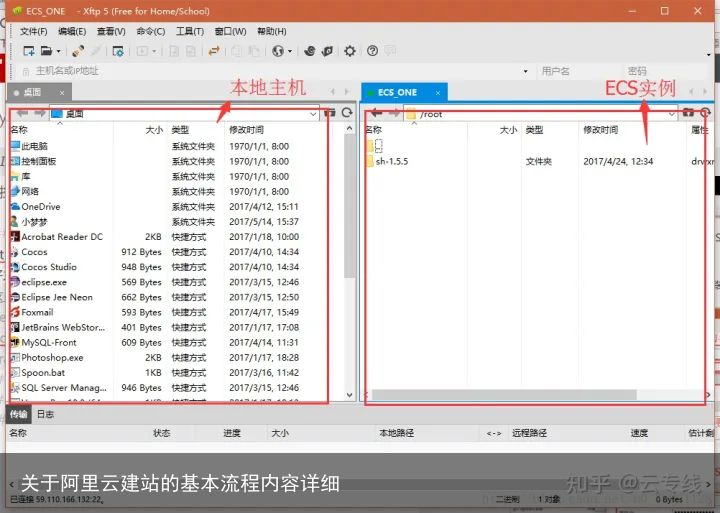Click the 密码 password field
Viewport: 720px width, 513px height.
[667, 71]
